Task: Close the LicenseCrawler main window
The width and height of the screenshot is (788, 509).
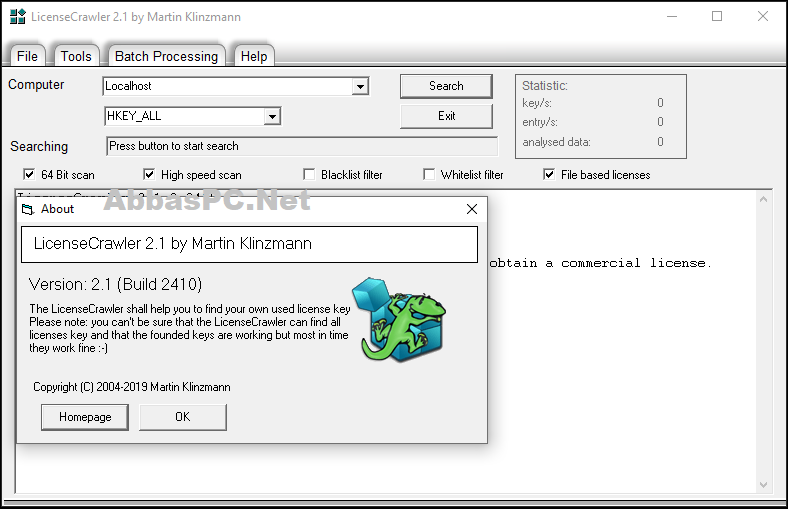Action: [763, 17]
